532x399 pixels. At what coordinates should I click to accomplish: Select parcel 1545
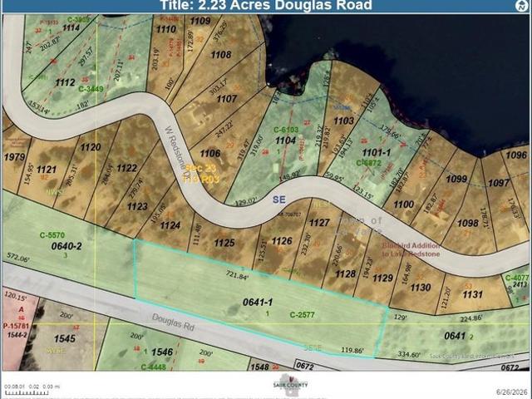pyautogui.click(x=65, y=338)
